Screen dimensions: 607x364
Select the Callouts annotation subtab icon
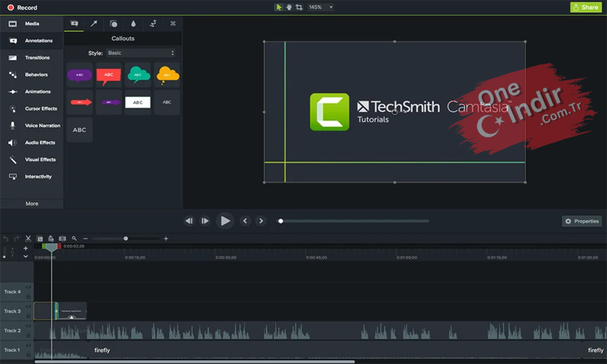tap(74, 24)
